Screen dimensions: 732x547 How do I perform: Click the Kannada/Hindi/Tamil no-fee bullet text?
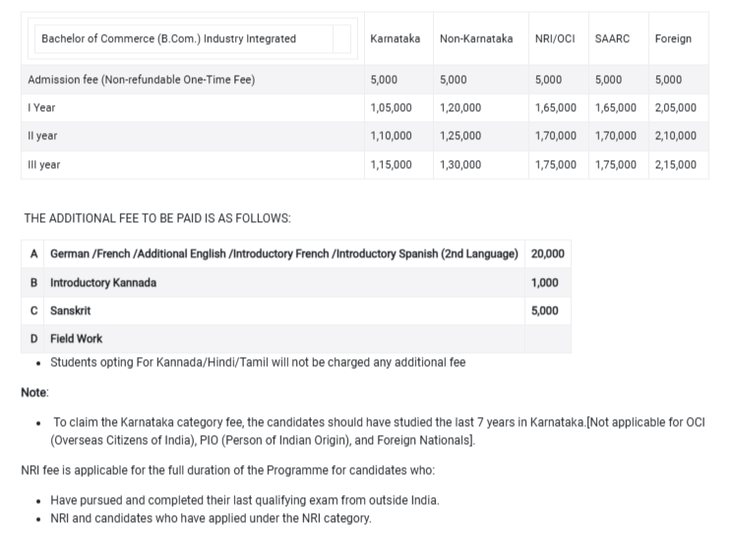(257, 363)
